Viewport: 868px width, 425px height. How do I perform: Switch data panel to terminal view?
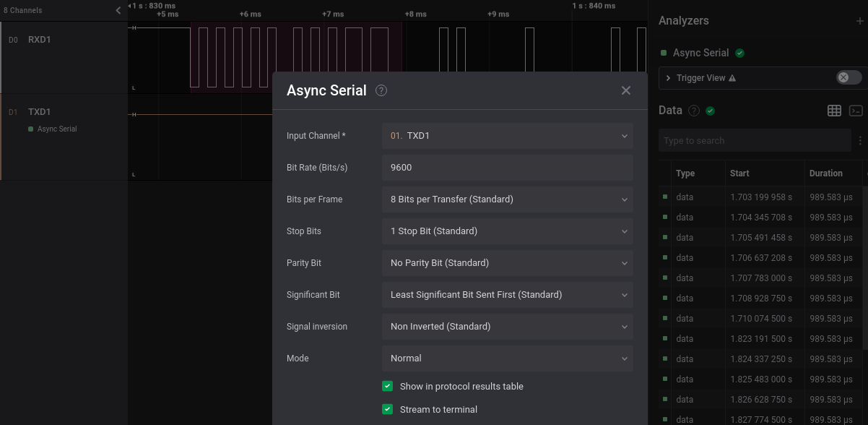(856, 111)
